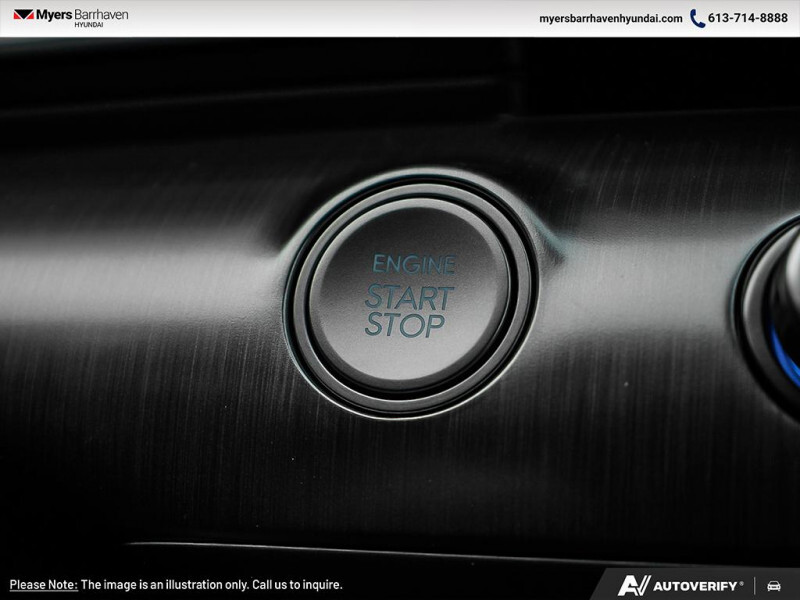This screenshot has height=600, width=800.
Task: Click the phone handset icon
Action: [697, 18]
